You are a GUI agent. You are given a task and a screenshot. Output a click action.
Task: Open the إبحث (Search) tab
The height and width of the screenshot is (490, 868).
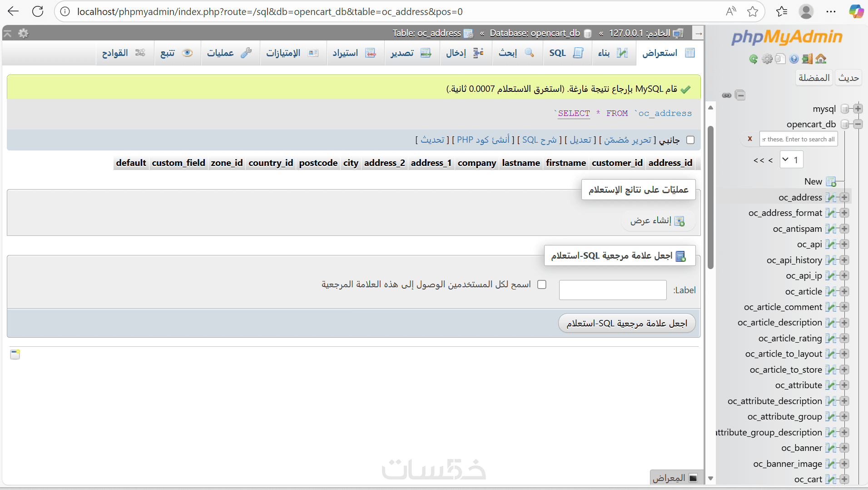click(517, 53)
